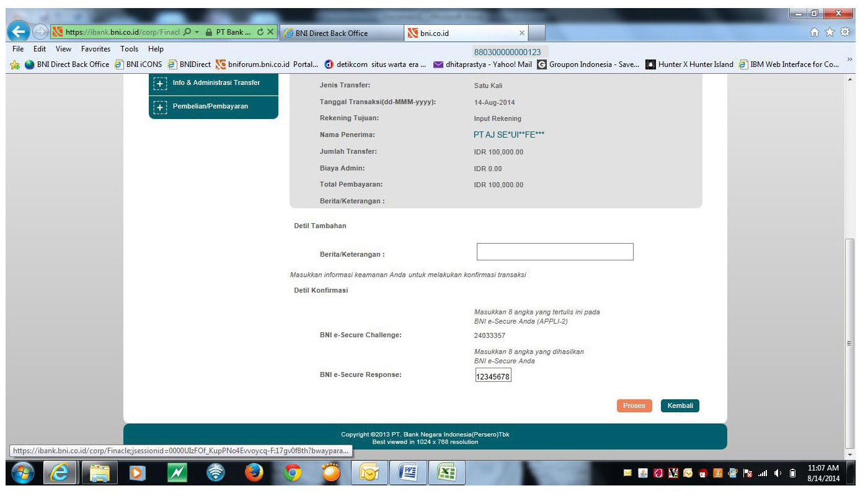Image resolution: width=868 pixels, height=496 pixels.
Task: Open the View menu
Action: (x=63, y=49)
